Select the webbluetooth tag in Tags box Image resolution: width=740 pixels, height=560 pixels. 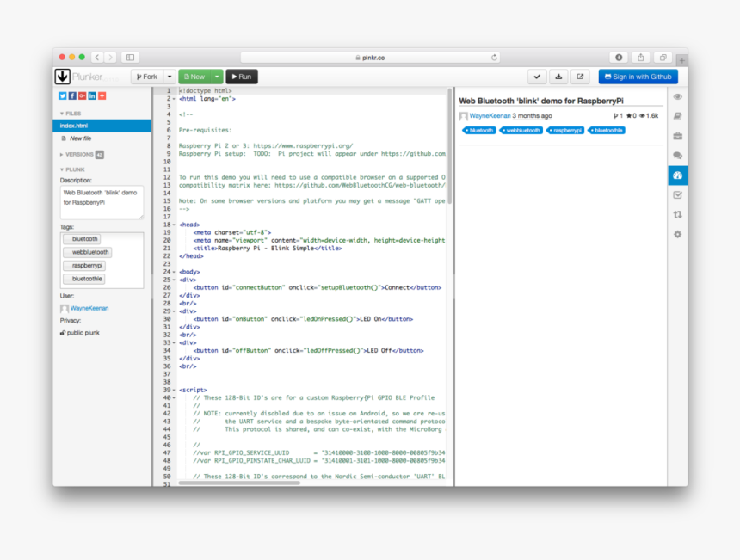[87, 252]
